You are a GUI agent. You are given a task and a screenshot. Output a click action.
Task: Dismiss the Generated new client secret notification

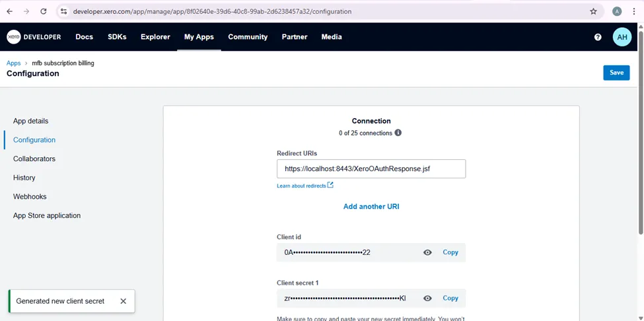(124, 301)
